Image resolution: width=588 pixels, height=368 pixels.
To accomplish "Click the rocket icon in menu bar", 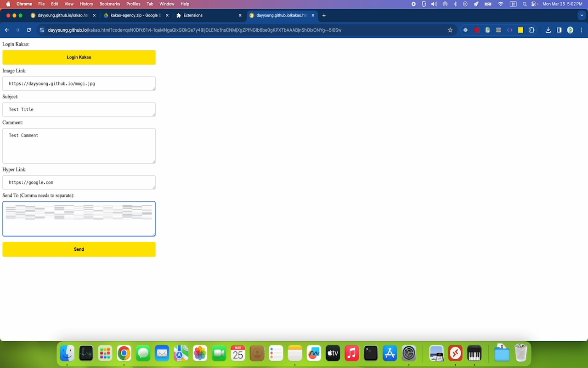I will point(476,4).
